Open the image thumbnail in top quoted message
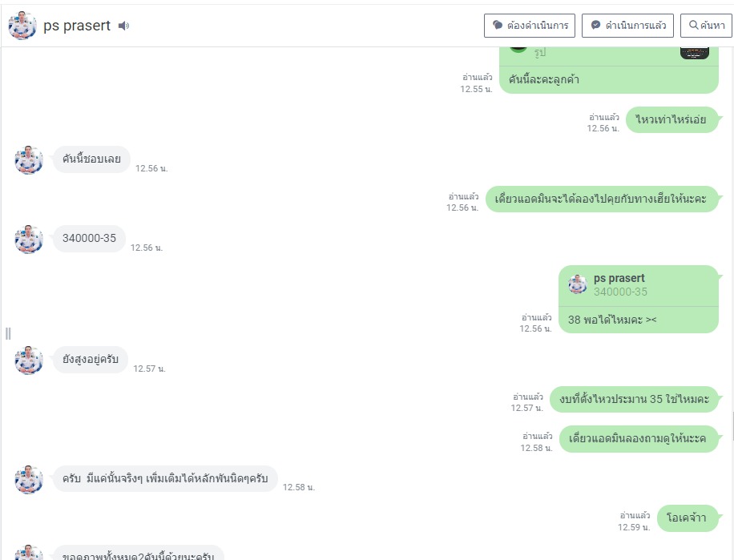Screen dimensions: 734x560 [x=695, y=52]
